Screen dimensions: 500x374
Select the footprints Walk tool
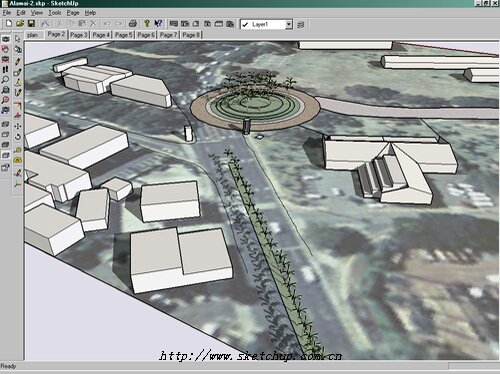[5, 69]
